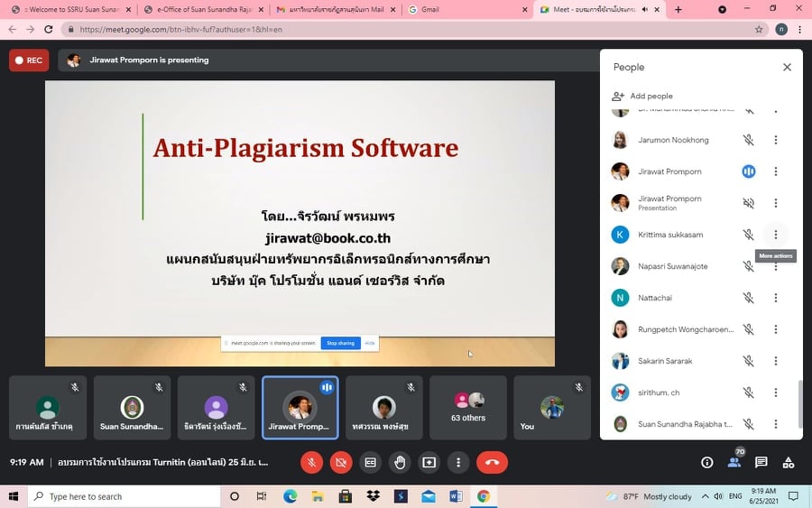End the call with red hang-up button
The width and height of the screenshot is (812, 508).
click(492, 462)
